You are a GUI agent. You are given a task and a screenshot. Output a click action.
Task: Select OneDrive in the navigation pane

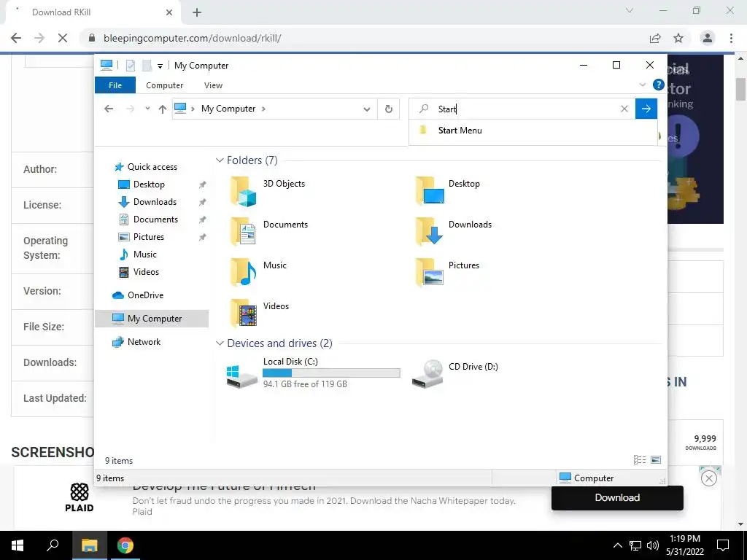pyautogui.click(x=145, y=295)
